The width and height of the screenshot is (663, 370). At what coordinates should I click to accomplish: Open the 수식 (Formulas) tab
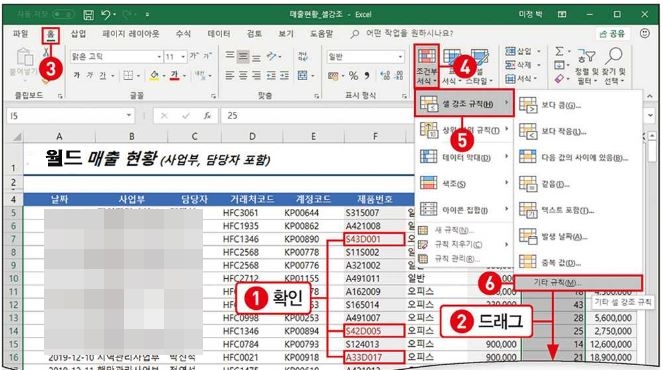coord(183,34)
